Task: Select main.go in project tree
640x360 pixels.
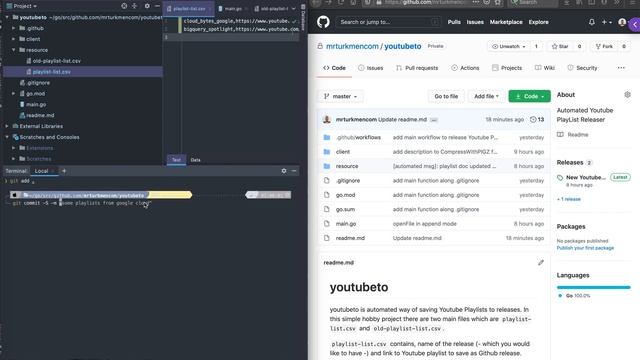Action: [36, 104]
